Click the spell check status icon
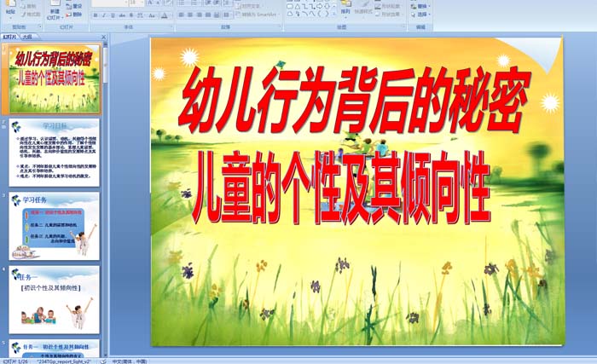The height and width of the screenshot is (364, 597). [103, 361]
